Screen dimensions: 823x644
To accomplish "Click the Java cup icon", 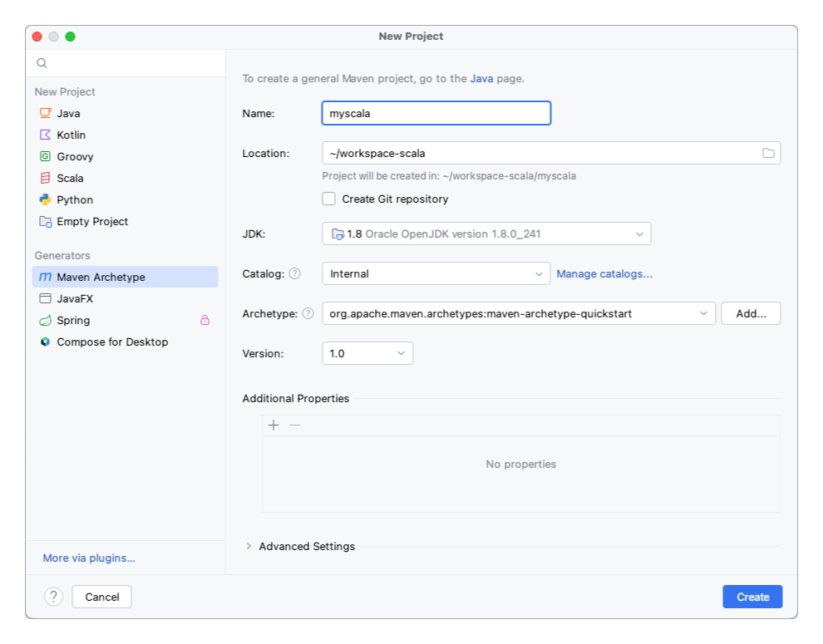I will (x=46, y=113).
